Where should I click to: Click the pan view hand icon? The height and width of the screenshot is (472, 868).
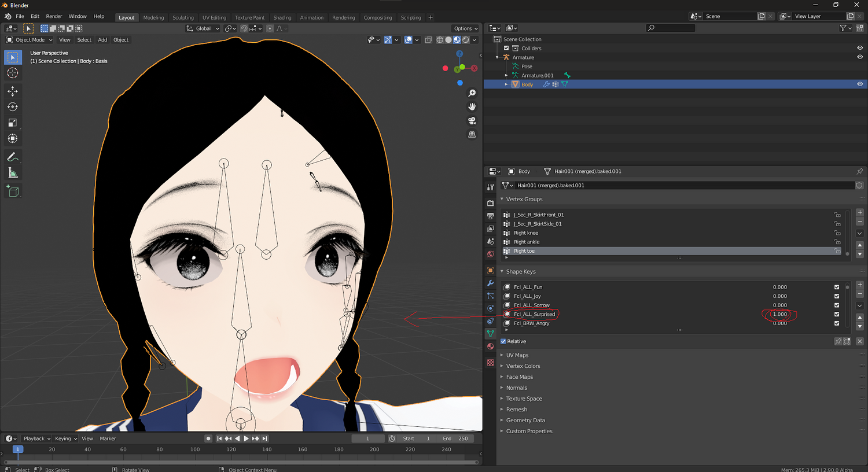472,106
